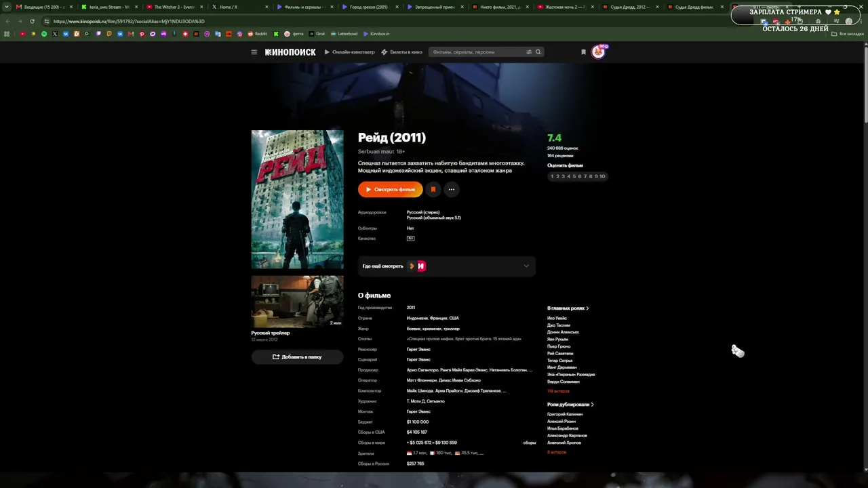
Task: Switch to the Gmail 'Входящие' tab
Action: 43,7
